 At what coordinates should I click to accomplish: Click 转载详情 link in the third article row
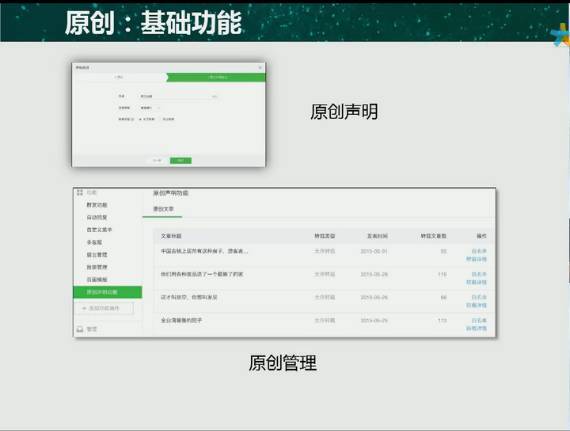(477, 305)
